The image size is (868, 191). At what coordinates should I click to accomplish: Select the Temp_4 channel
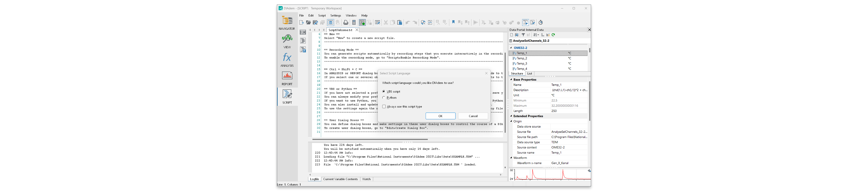(x=548, y=69)
